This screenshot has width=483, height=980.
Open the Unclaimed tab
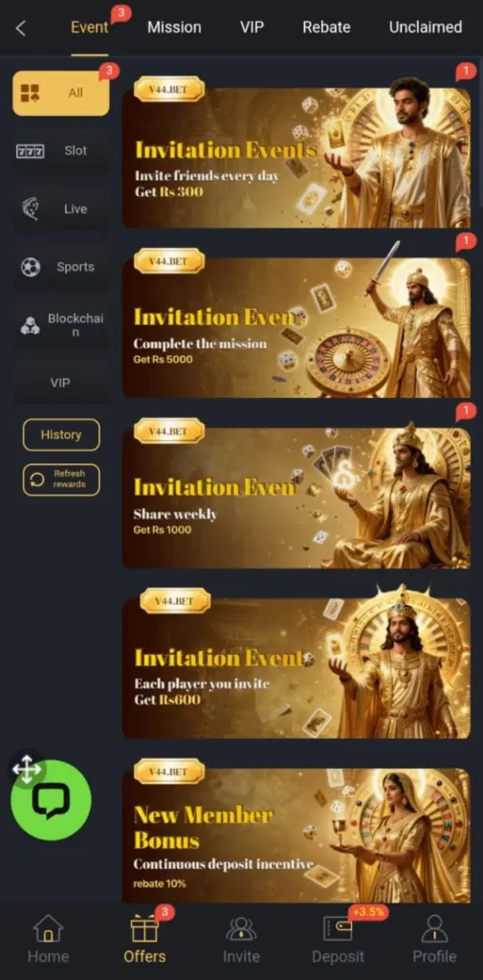(426, 28)
